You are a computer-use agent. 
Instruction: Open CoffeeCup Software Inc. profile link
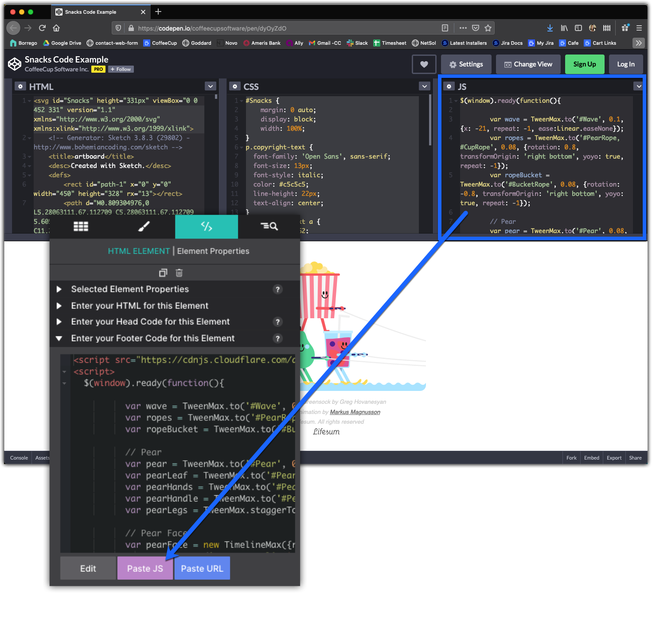pyautogui.click(x=57, y=69)
